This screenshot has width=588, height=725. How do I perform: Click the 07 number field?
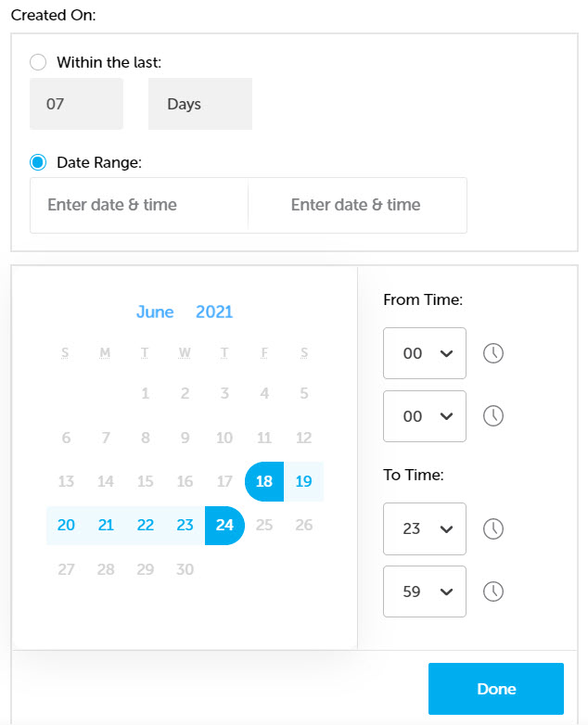76,104
